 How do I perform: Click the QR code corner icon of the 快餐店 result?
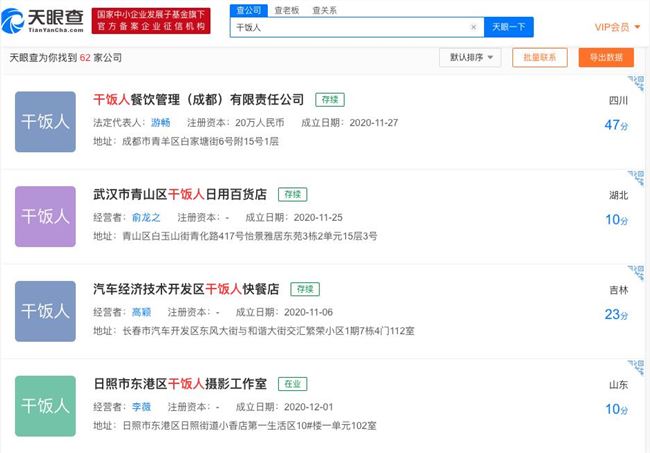638,272
